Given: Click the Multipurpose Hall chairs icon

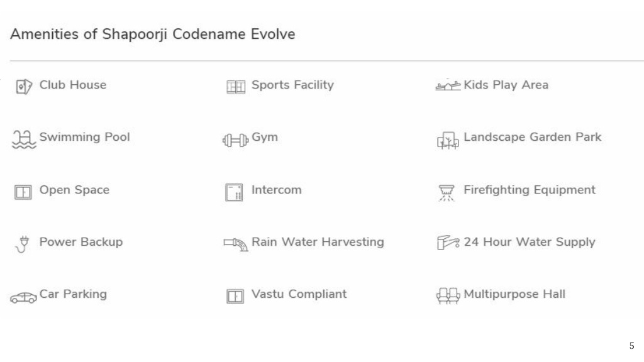Looking at the screenshot, I should tap(448, 295).
